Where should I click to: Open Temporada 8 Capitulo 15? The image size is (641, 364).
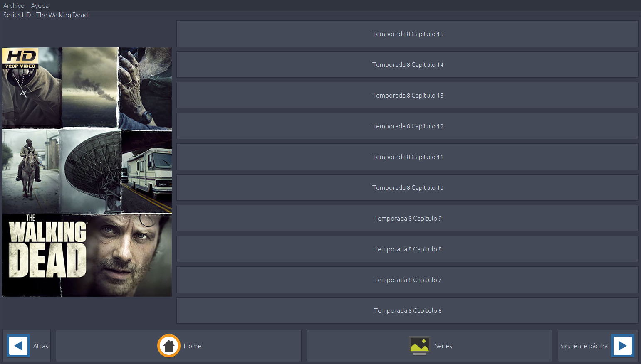[407, 34]
